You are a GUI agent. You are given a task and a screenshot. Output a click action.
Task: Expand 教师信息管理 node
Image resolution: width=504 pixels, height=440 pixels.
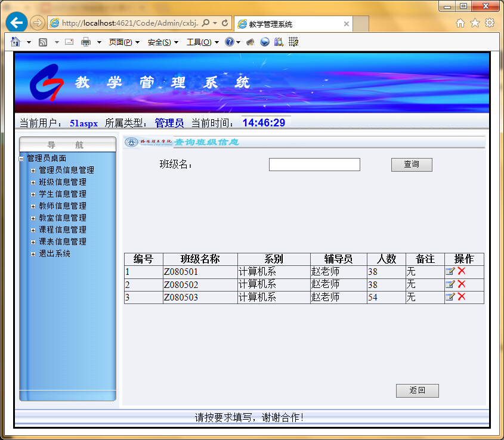point(33,206)
